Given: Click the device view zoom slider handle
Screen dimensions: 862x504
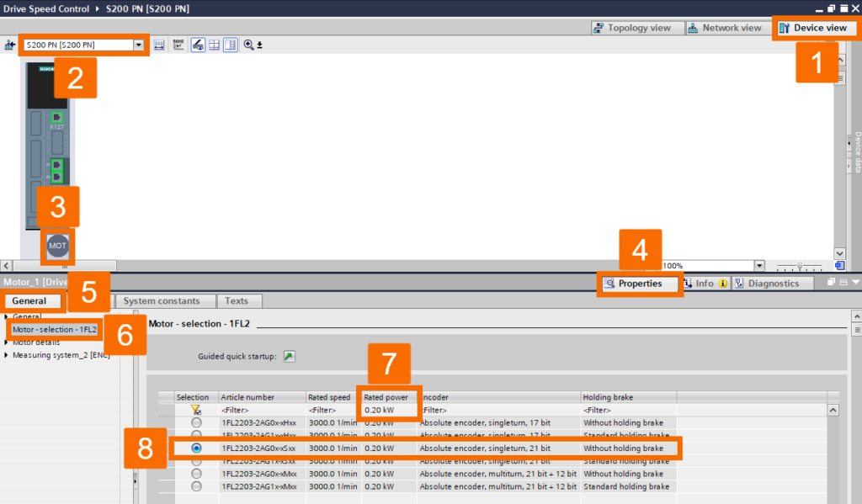Looking at the screenshot, I should point(800,266).
